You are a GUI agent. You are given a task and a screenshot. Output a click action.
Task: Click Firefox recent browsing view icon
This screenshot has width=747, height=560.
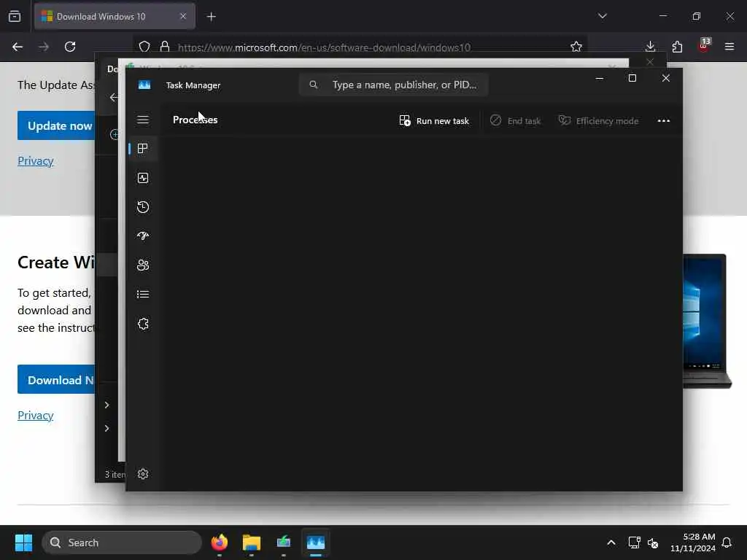15,16
